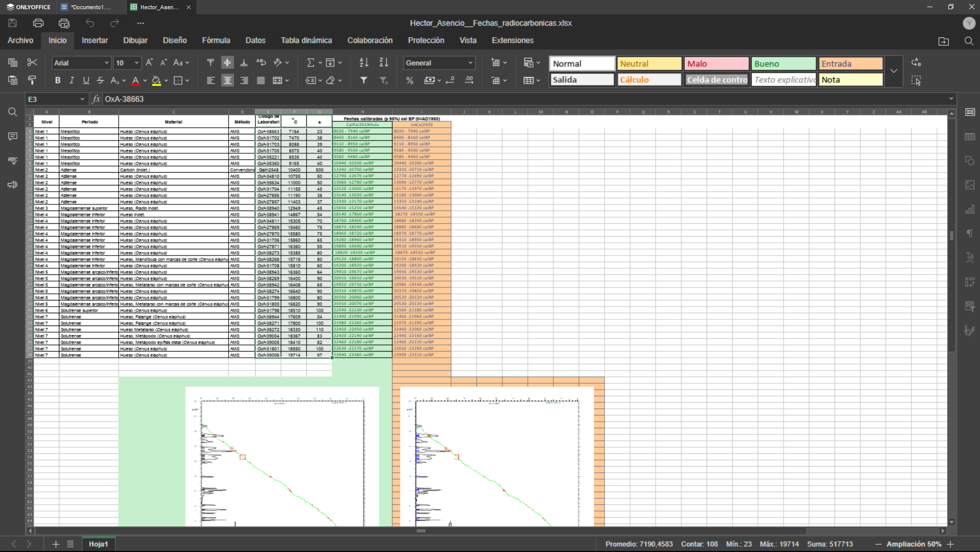Apply the Malo cell style

[716, 64]
